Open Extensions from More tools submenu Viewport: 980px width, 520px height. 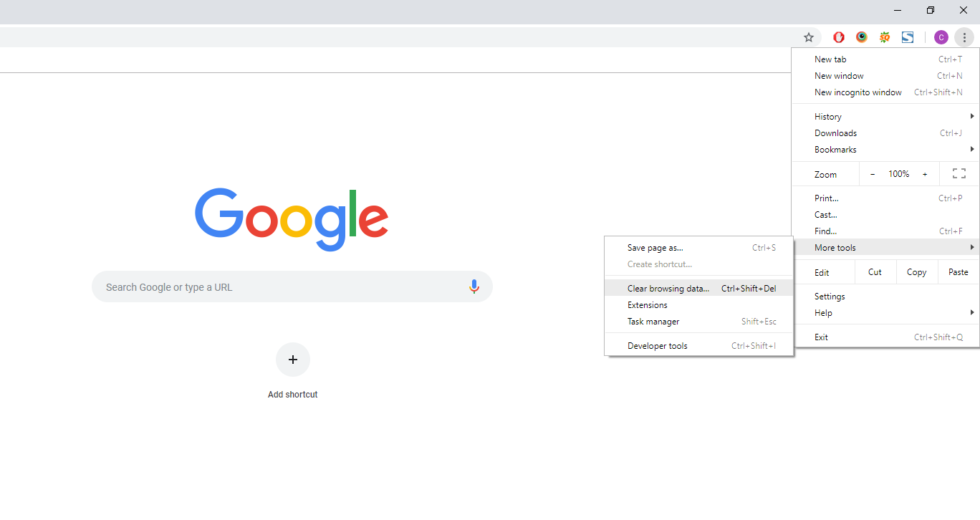(x=698, y=304)
